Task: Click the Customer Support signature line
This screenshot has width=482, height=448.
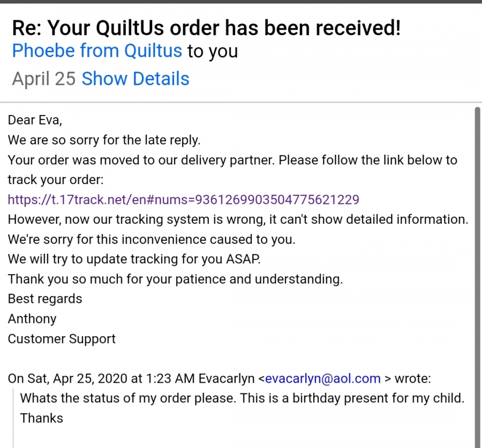Action: (62, 339)
